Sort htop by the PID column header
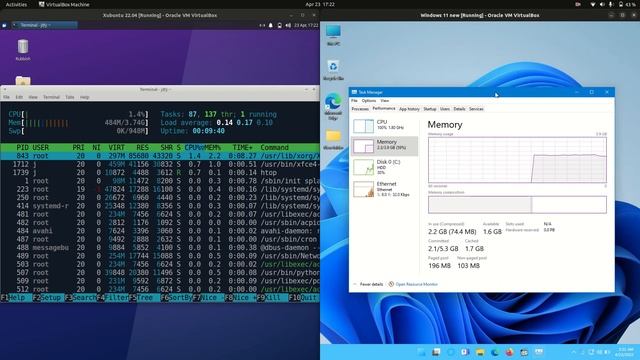Viewport: 640px width, 360px height. (x=22, y=147)
